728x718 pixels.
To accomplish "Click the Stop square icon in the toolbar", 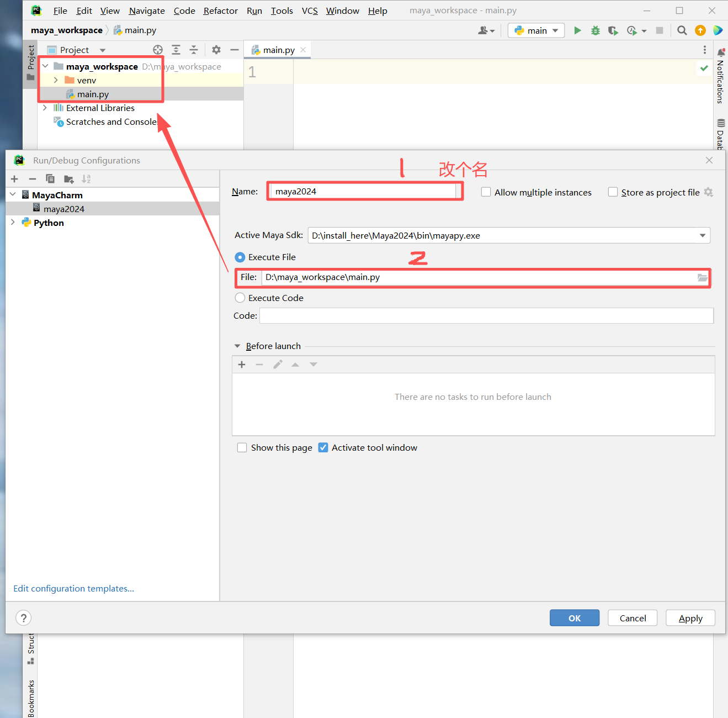I will click(x=659, y=30).
